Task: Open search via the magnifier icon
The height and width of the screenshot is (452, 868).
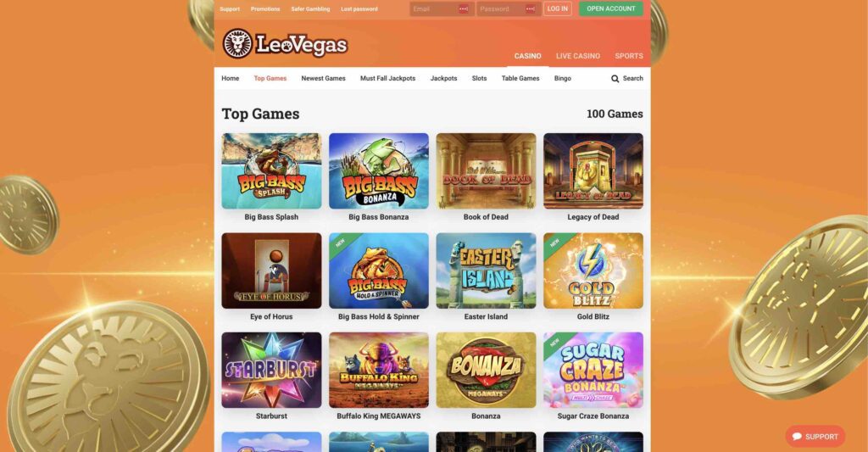Action: [x=615, y=79]
